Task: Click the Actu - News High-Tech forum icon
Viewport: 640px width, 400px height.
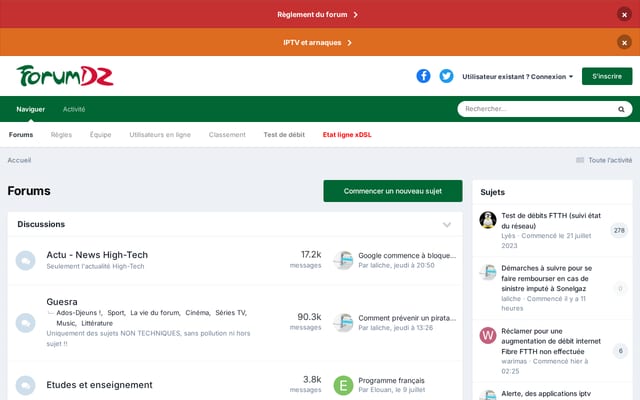Action: (x=25, y=260)
